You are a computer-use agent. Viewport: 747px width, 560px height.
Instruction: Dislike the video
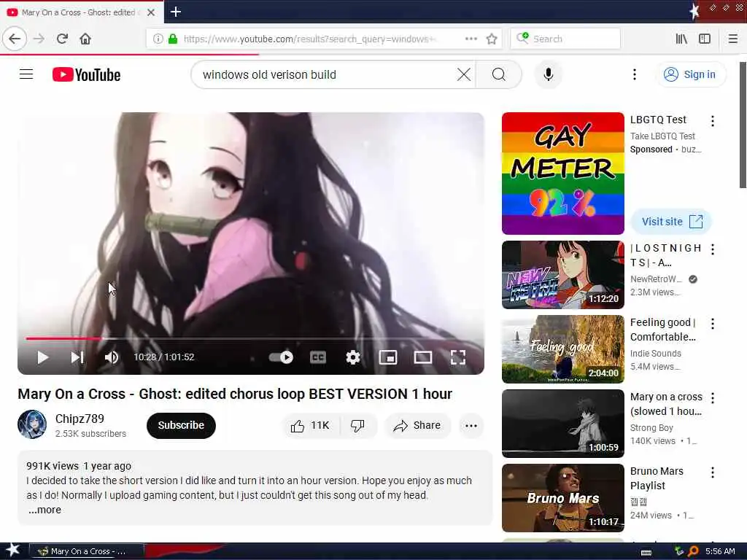[357, 425]
